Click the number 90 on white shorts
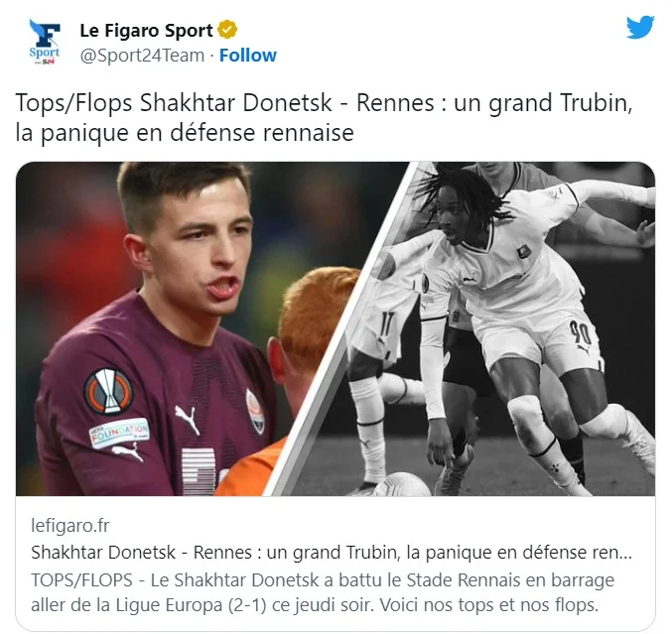The image size is (672, 634). 581,332
